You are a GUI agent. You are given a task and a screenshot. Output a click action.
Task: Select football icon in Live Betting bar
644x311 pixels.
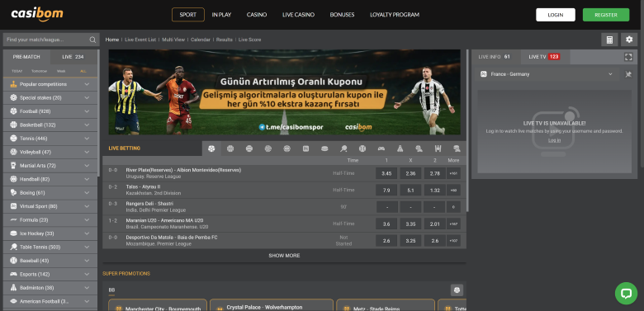pyautogui.click(x=211, y=148)
